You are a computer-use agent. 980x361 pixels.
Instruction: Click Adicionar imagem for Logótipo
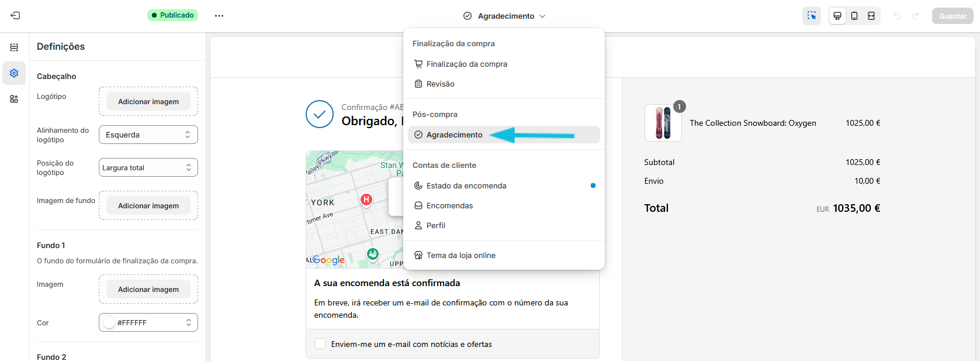coord(148,102)
